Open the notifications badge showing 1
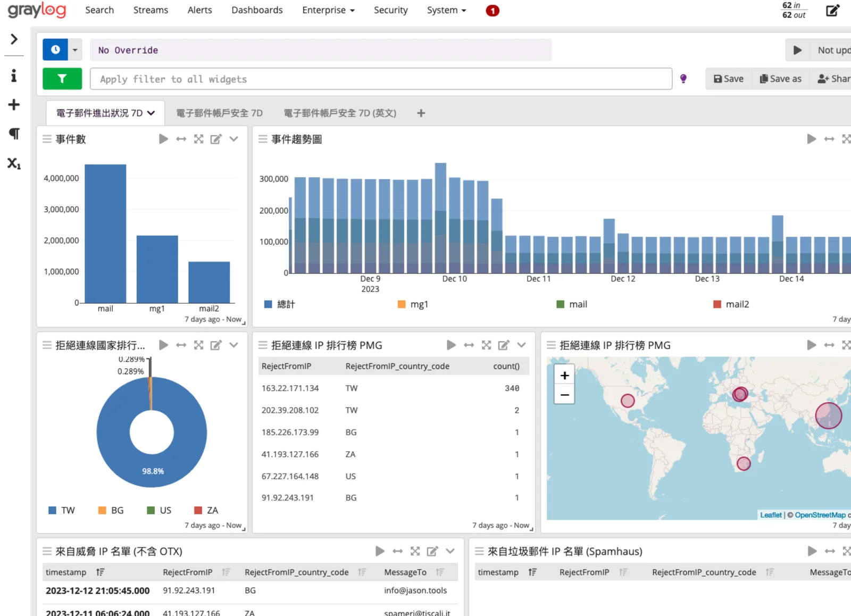This screenshot has height=616, width=851. click(x=493, y=11)
